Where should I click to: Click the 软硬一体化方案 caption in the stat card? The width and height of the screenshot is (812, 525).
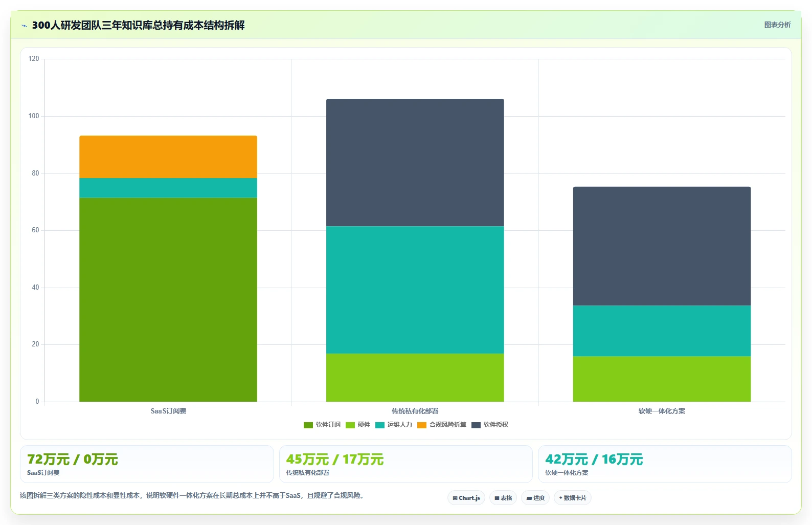[x=567, y=473]
